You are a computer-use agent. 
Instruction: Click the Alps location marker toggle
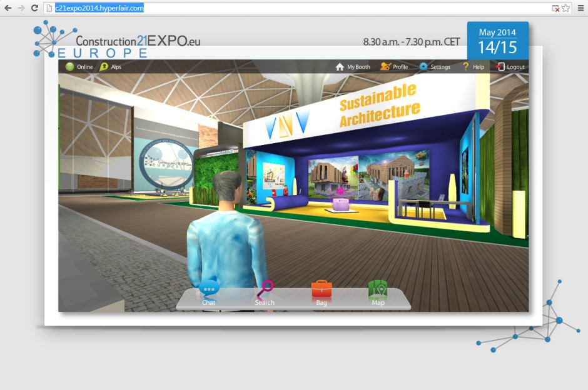coord(103,66)
